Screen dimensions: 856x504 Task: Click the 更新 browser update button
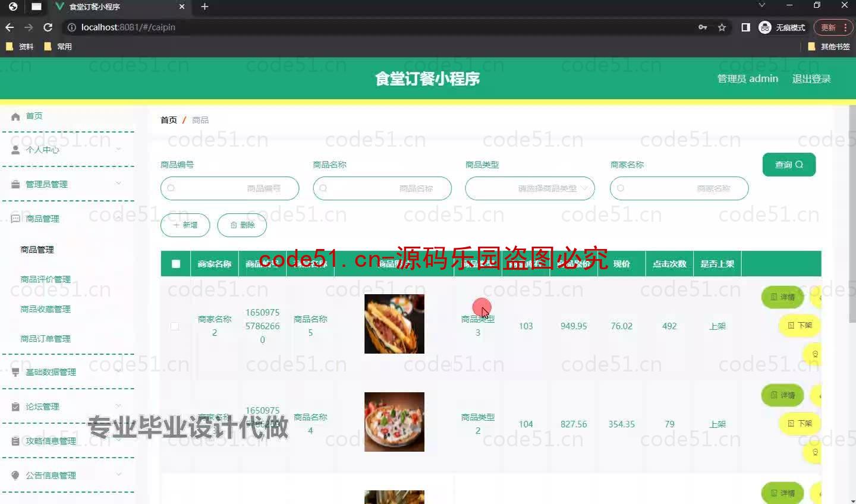(x=833, y=27)
